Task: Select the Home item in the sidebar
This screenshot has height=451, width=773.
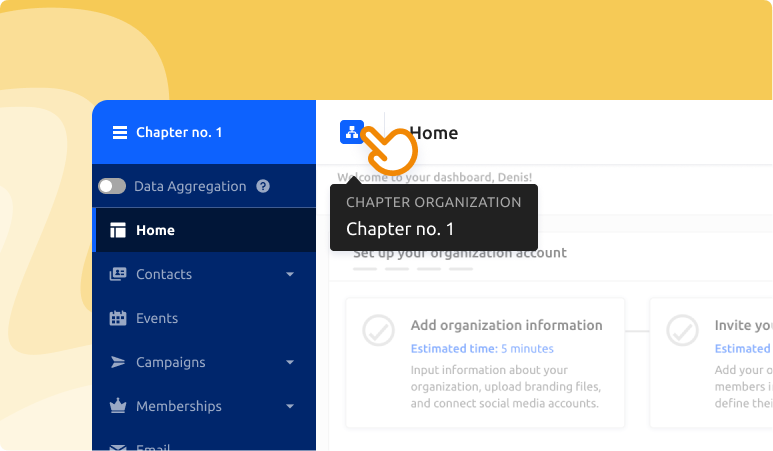Action: click(x=155, y=230)
